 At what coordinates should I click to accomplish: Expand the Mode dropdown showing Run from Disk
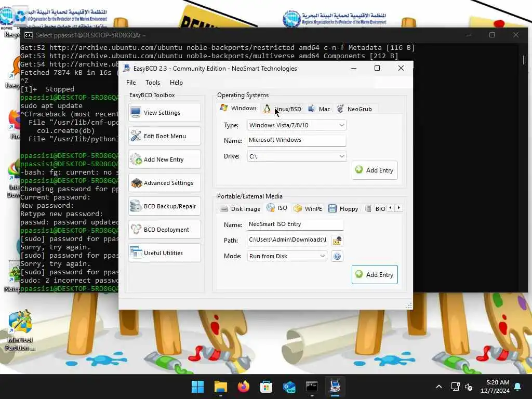287,256
